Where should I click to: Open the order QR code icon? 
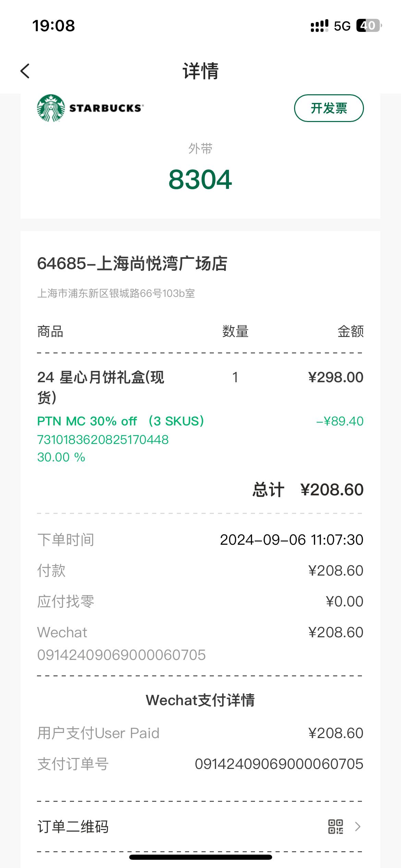click(336, 827)
